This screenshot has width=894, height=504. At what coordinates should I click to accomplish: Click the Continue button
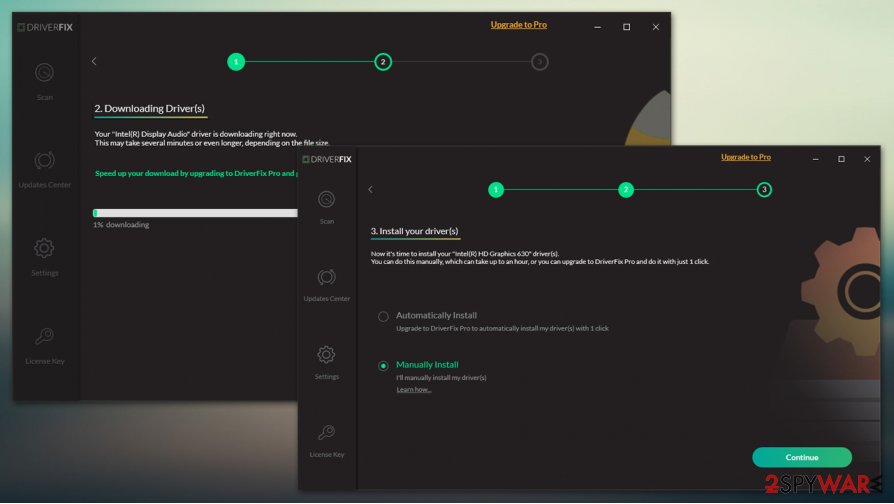pyautogui.click(x=802, y=457)
